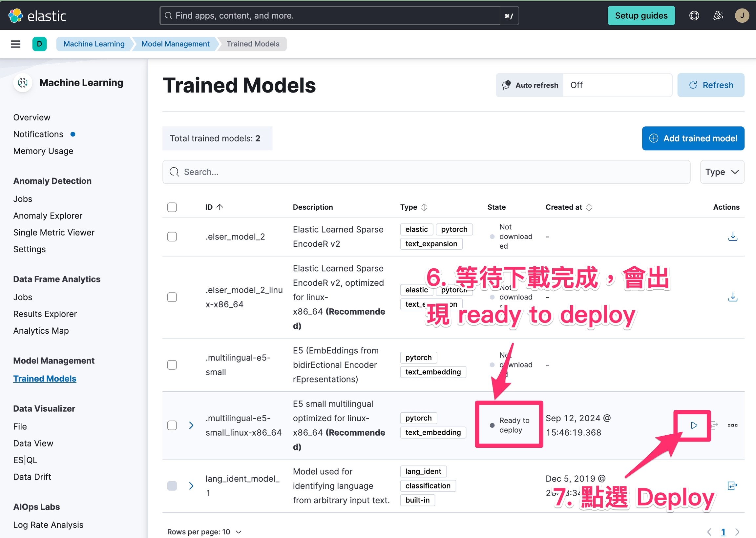
Task: Click the models Search field
Action: coord(426,172)
